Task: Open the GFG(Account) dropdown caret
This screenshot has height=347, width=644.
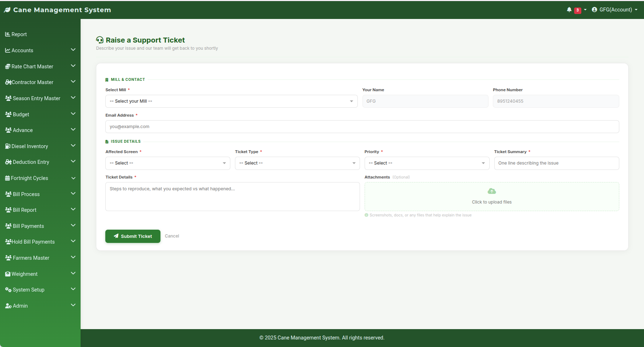Action: point(636,10)
